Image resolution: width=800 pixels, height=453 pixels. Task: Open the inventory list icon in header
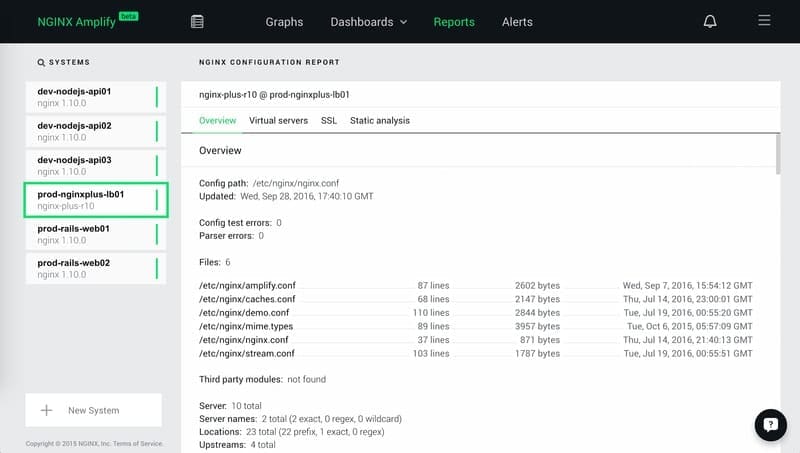197,21
